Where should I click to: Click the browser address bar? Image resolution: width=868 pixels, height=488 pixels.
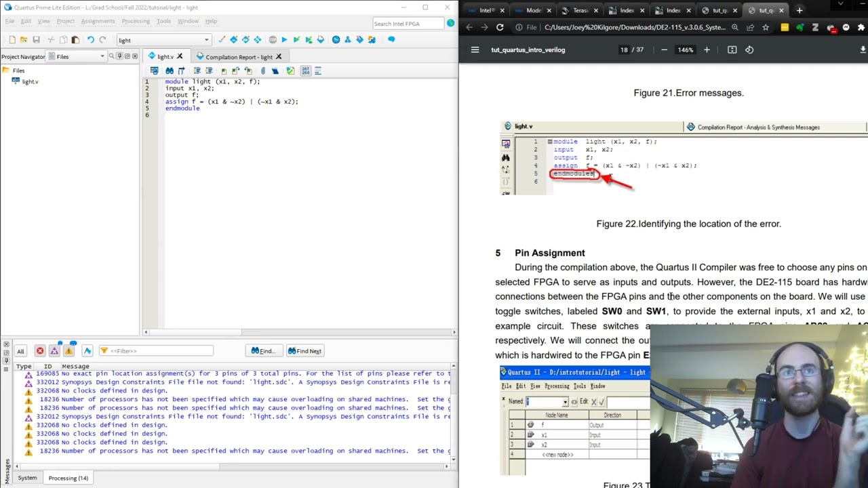click(x=634, y=27)
